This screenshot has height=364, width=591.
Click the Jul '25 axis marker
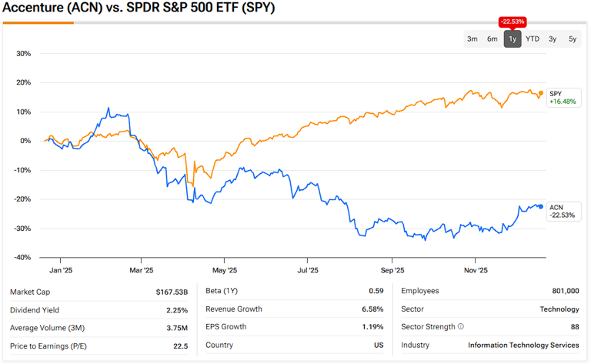pyautogui.click(x=308, y=270)
